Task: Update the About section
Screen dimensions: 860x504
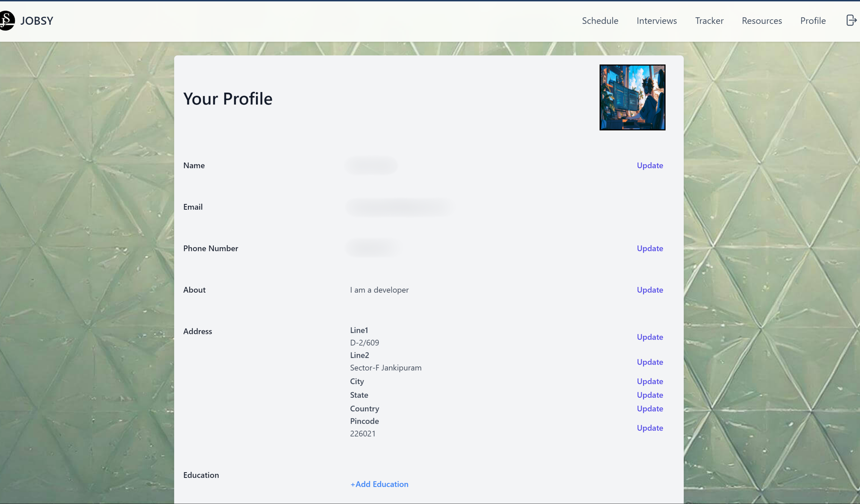Action: pos(649,290)
